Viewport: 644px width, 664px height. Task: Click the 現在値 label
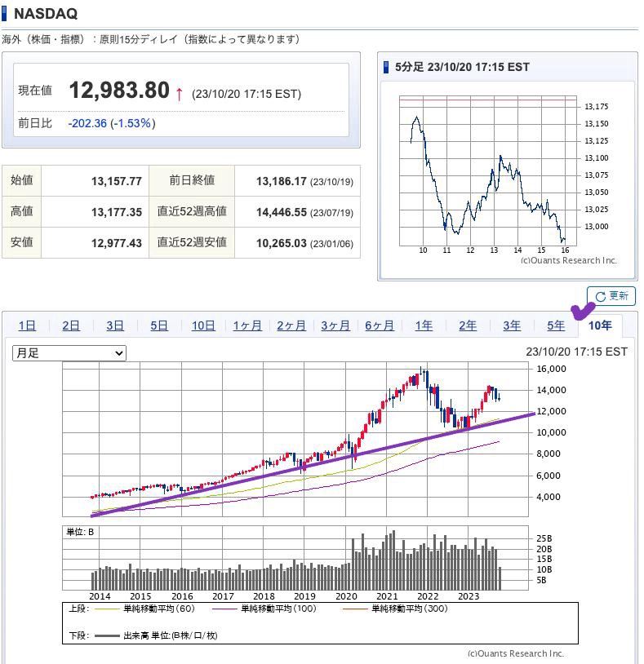(35, 91)
